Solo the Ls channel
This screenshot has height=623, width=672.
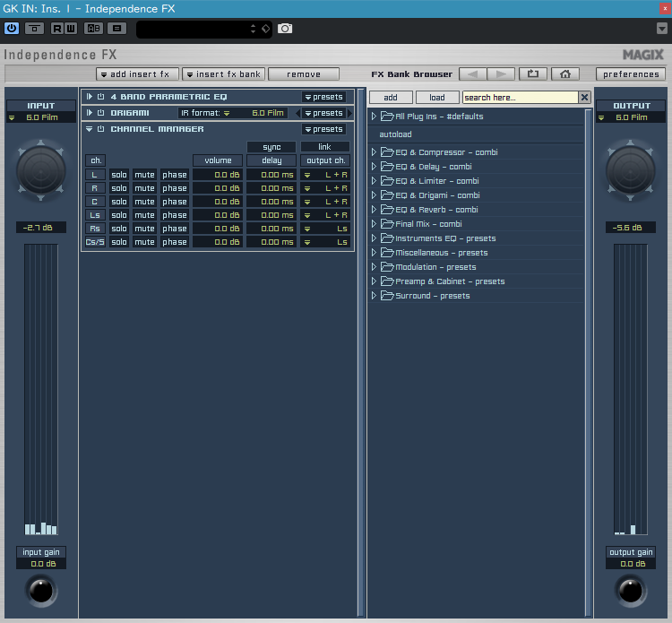point(119,215)
